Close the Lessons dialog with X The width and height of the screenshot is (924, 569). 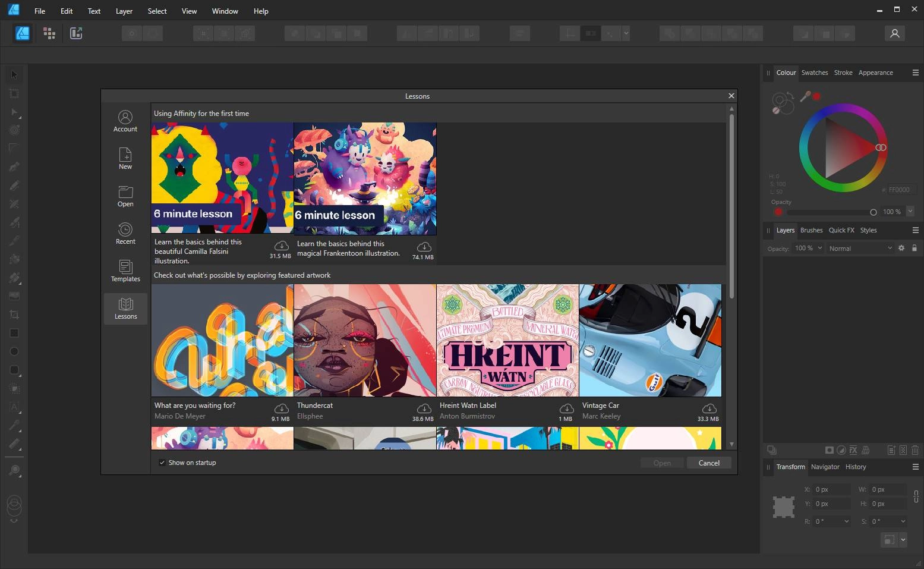[x=731, y=96]
